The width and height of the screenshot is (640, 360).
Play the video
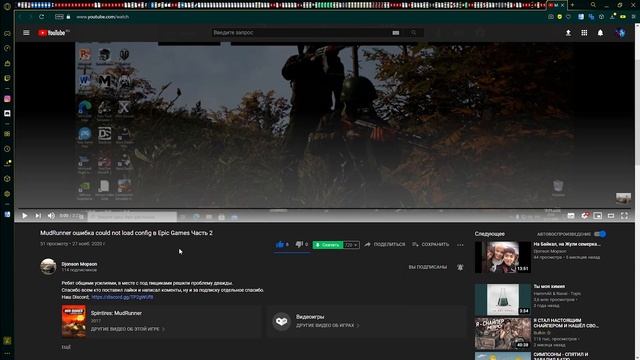click(24, 216)
